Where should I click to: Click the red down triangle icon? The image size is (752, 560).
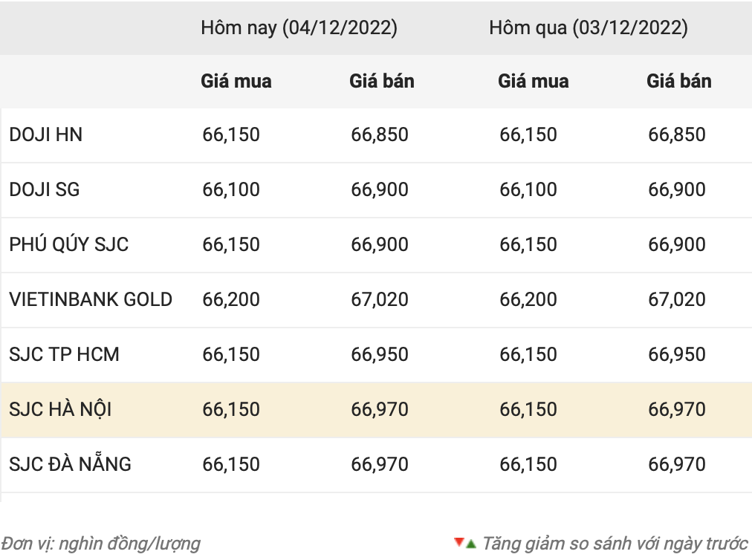tap(458, 542)
